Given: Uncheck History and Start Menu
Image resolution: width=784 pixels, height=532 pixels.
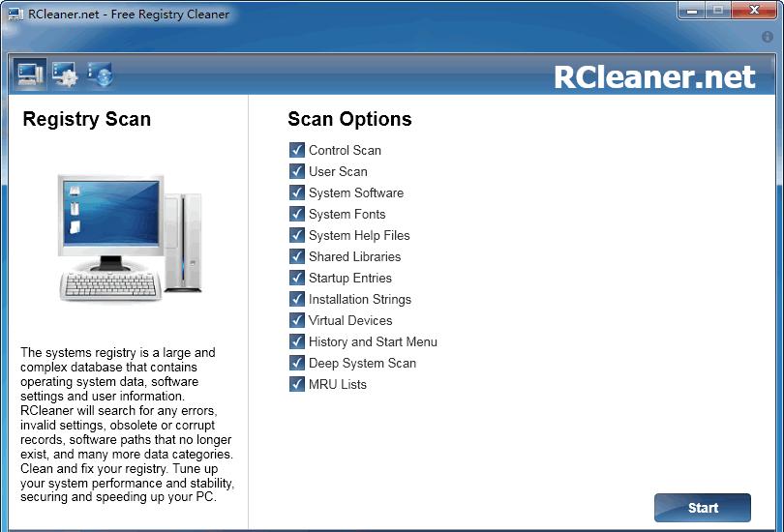Looking at the screenshot, I should click(297, 341).
